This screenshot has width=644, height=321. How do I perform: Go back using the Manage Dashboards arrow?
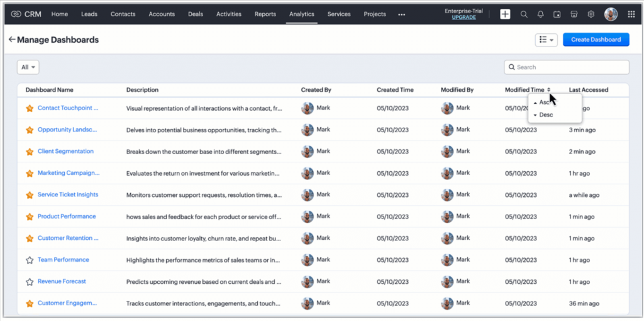(12, 40)
